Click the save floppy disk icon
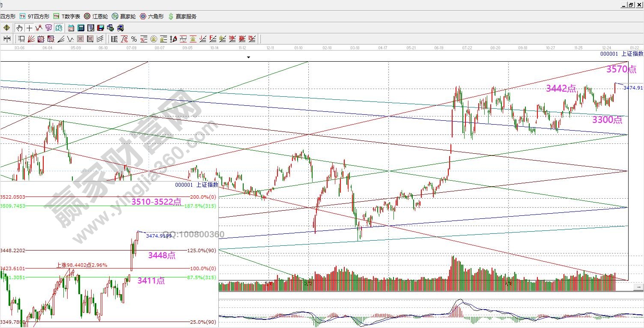Viewport: 644px width, 328px height. point(101,28)
